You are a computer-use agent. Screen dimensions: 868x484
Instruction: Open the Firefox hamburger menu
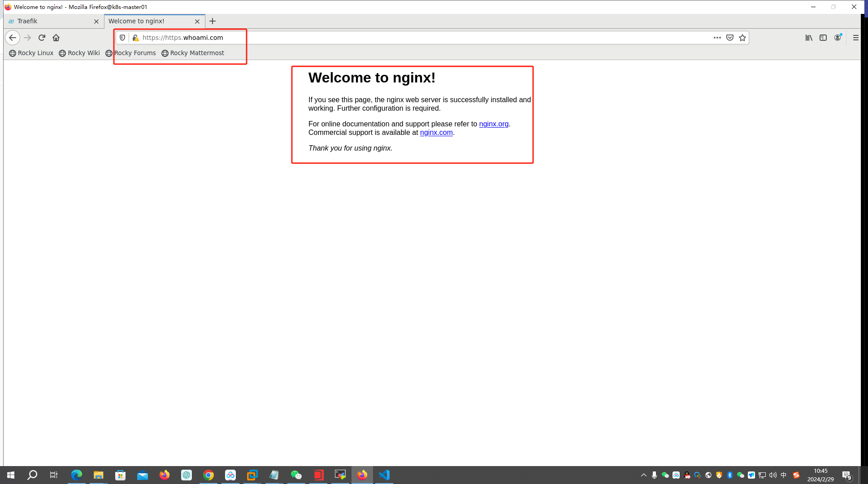855,38
